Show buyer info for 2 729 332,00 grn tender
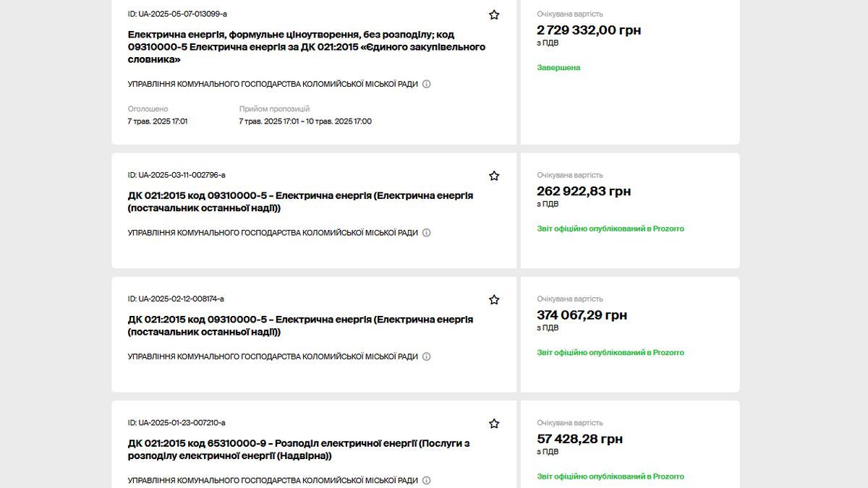Screen dimensions: 868x488 click(x=427, y=84)
